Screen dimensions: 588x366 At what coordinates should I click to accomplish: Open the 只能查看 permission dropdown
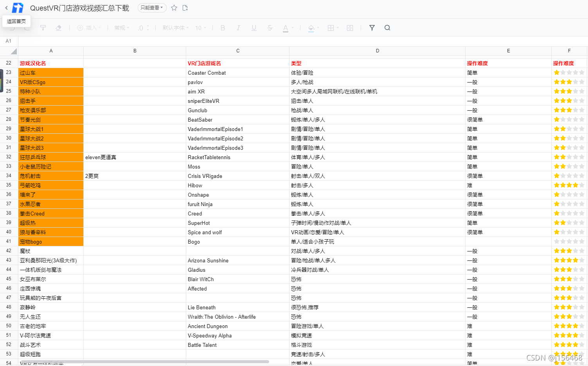click(152, 8)
